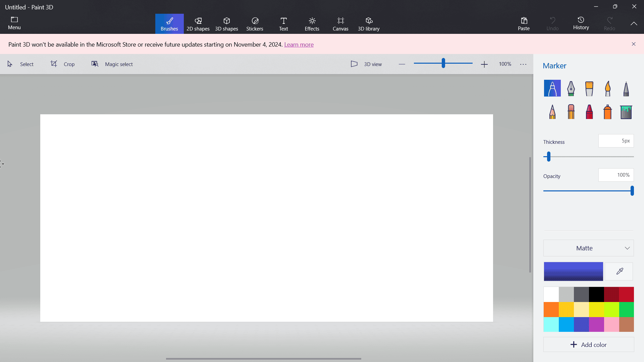Select the Fill bucket tool
Screen dimensions: 644x362
click(626, 112)
